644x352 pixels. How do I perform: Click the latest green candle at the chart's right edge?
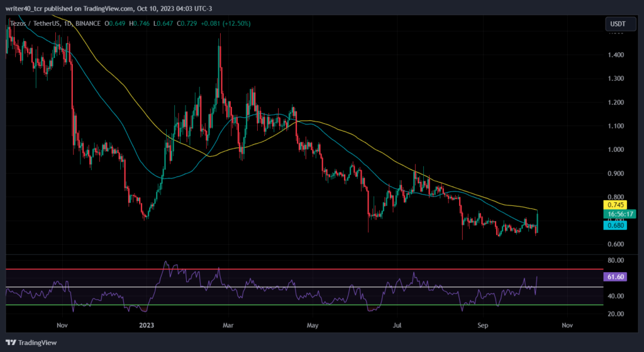tap(537, 221)
